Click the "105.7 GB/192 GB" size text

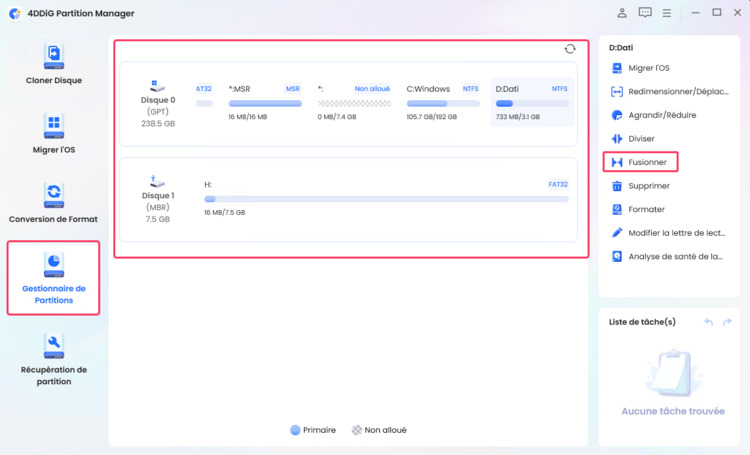(431, 117)
